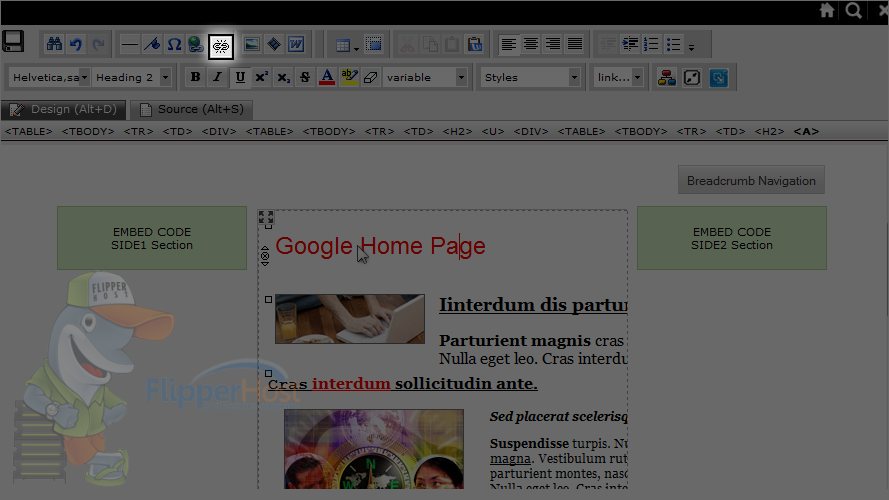Paste from the clipboard icon
The image size is (889, 500).
click(x=452, y=44)
